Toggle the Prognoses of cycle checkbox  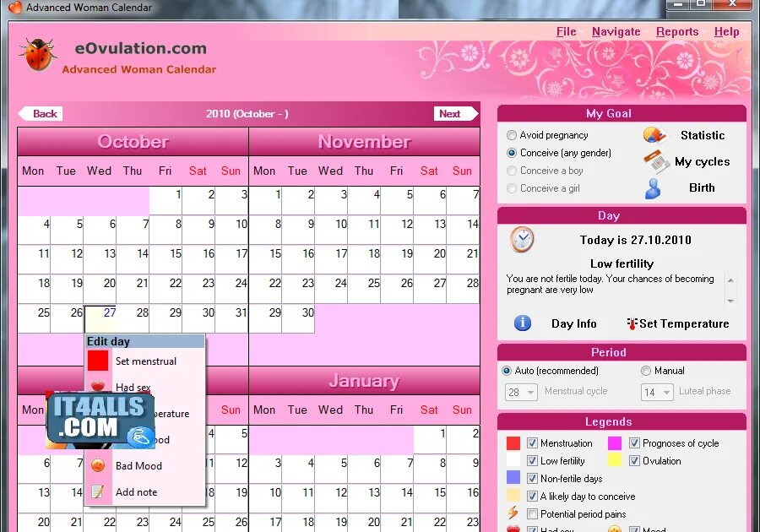[634, 442]
